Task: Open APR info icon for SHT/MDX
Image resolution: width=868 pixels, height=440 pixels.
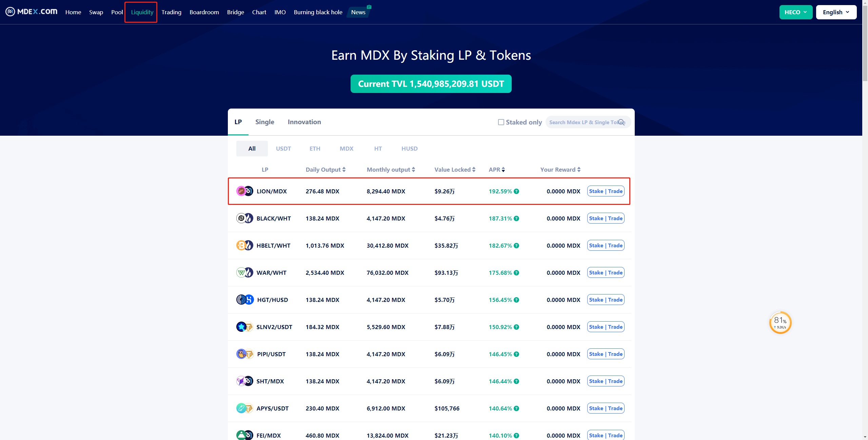Action: [x=516, y=381]
